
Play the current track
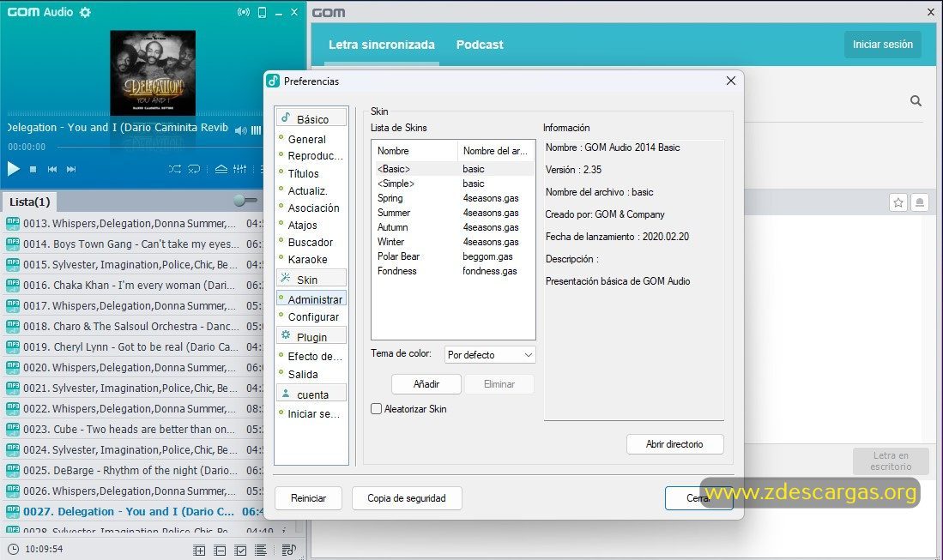click(x=13, y=169)
